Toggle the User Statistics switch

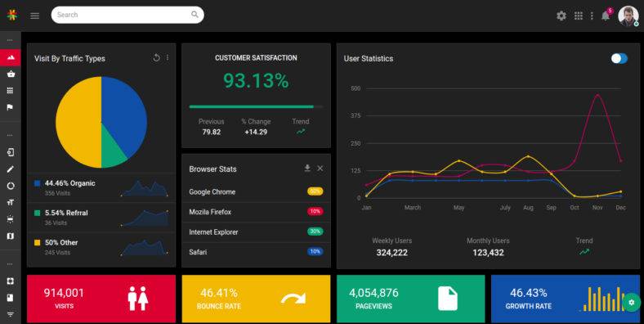619,58
